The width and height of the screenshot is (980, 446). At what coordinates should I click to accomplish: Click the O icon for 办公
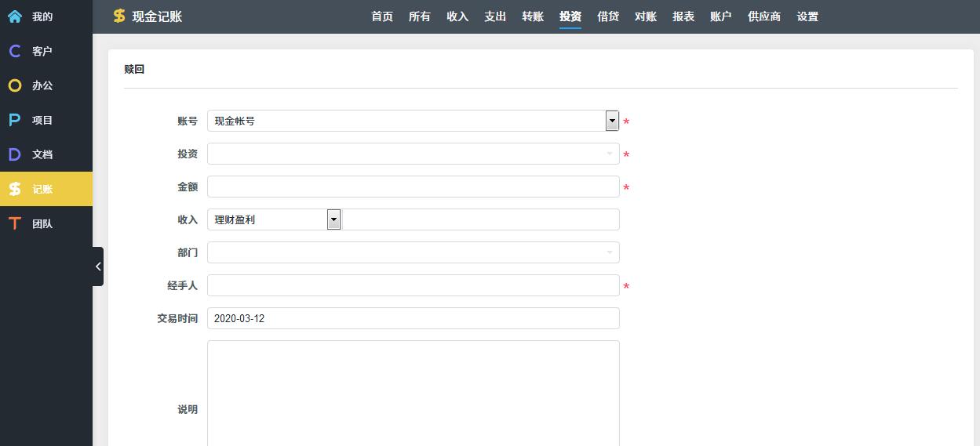pos(15,85)
